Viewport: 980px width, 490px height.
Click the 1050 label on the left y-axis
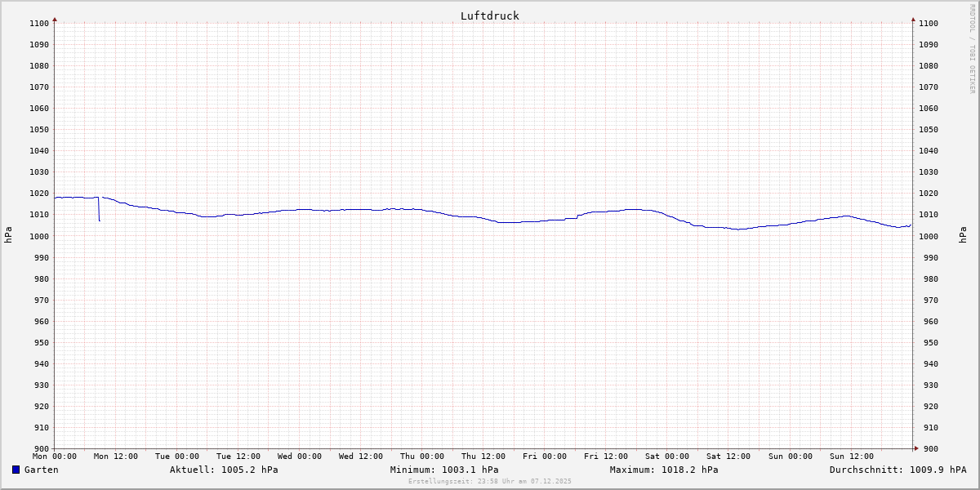(38, 130)
